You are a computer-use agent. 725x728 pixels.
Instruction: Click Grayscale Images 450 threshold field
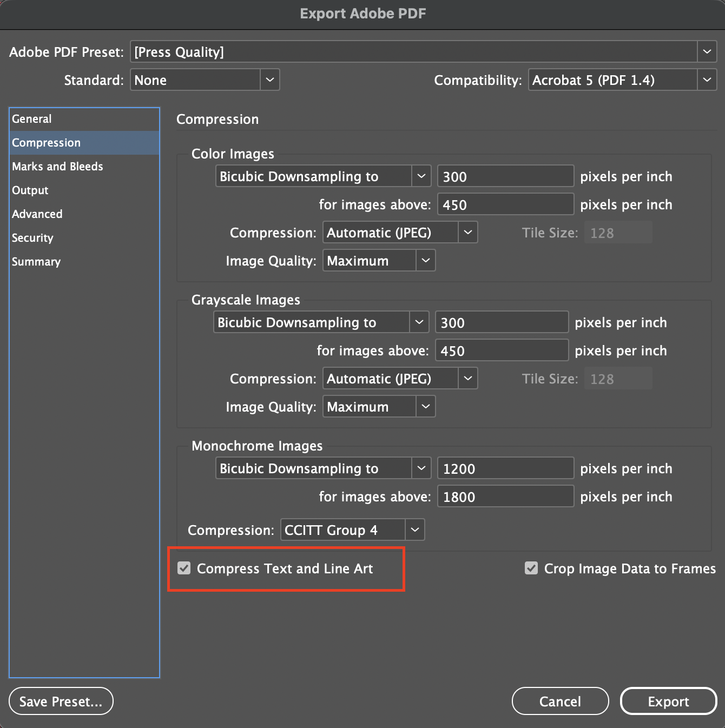coord(502,350)
